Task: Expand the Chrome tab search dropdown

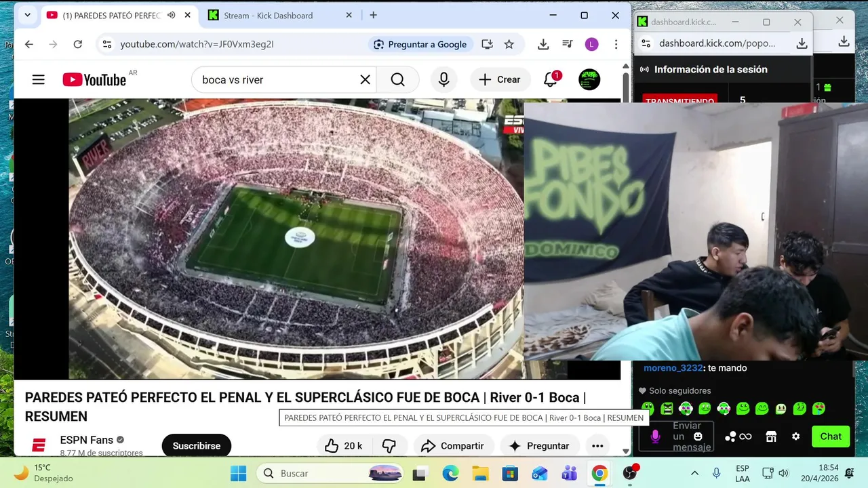Action: (x=28, y=15)
